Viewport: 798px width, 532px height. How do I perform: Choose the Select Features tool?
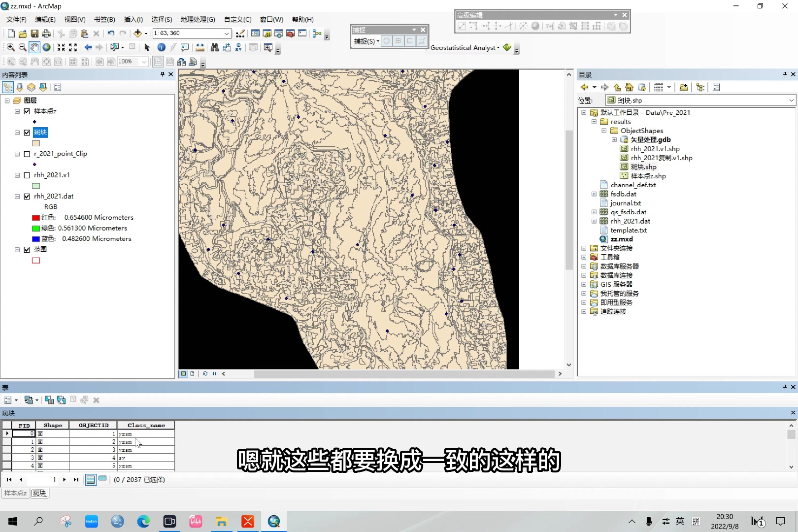click(x=115, y=47)
